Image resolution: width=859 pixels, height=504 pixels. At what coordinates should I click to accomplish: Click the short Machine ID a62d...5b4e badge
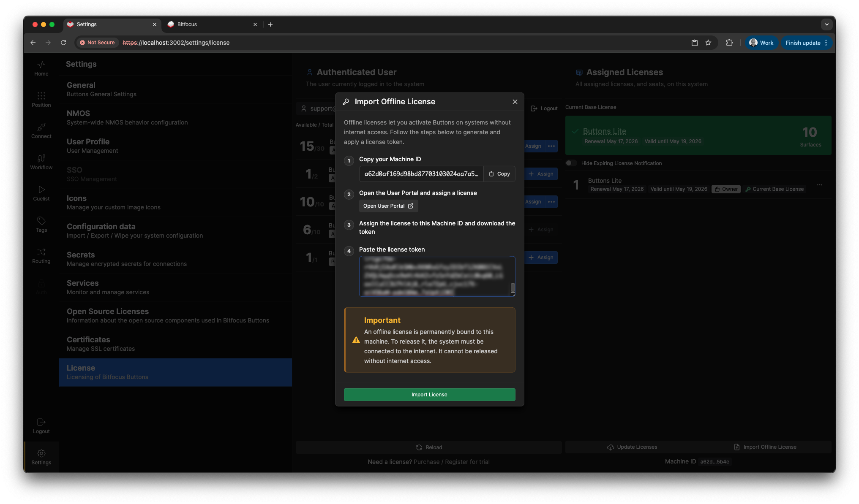(714, 462)
